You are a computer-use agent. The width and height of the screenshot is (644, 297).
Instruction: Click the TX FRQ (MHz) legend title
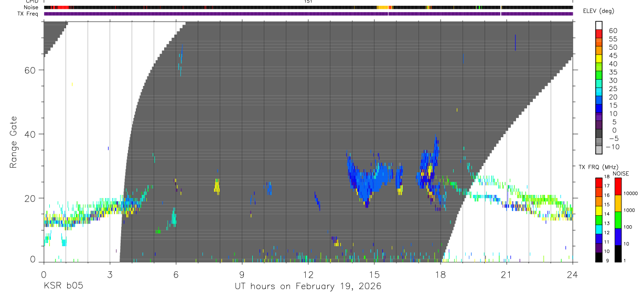pos(599,167)
